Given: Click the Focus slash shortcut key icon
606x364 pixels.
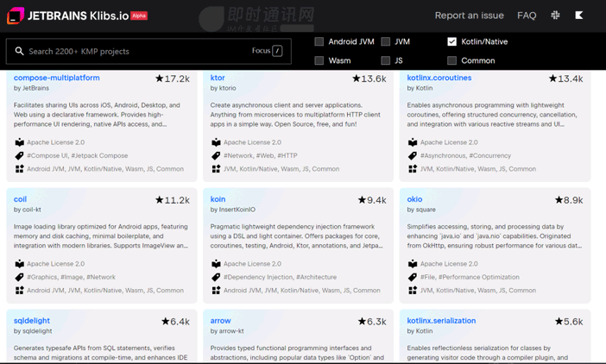Looking at the screenshot, I should pyautogui.click(x=277, y=51).
